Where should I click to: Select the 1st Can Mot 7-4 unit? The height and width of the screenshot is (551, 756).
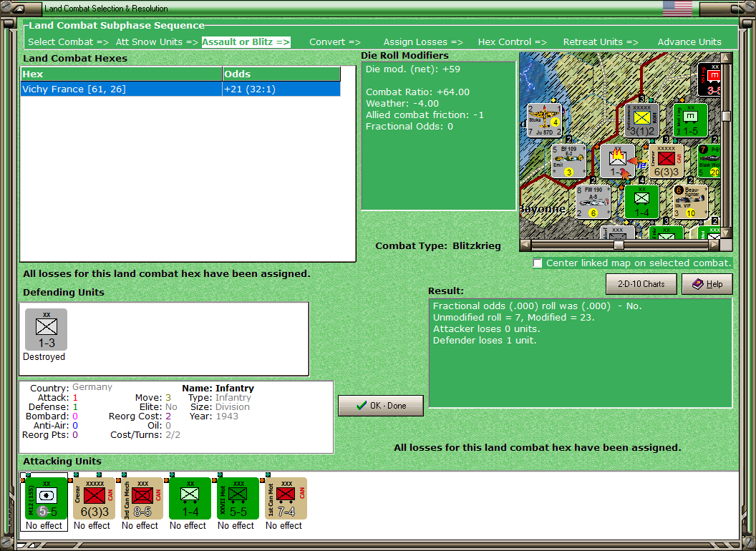(286, 498)
